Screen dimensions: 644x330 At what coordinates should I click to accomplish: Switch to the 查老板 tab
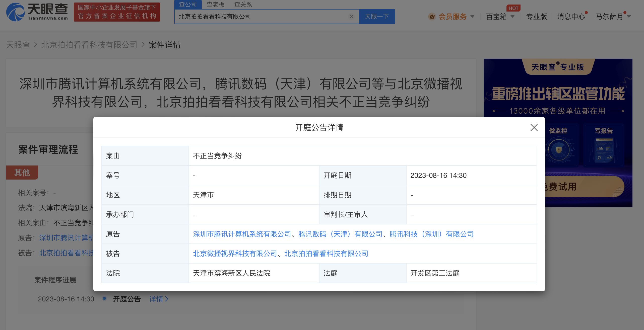point(215,4)
